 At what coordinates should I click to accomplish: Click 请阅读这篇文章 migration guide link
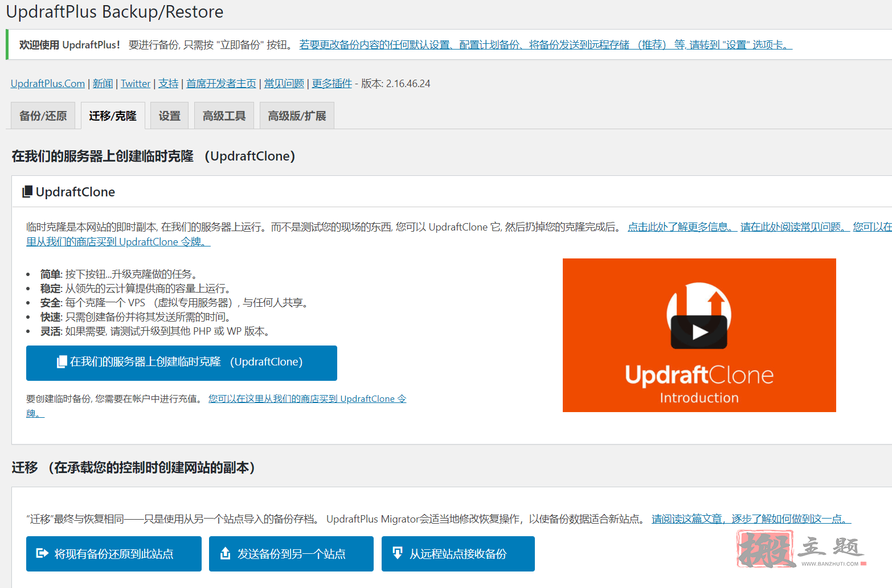point(751,519)
